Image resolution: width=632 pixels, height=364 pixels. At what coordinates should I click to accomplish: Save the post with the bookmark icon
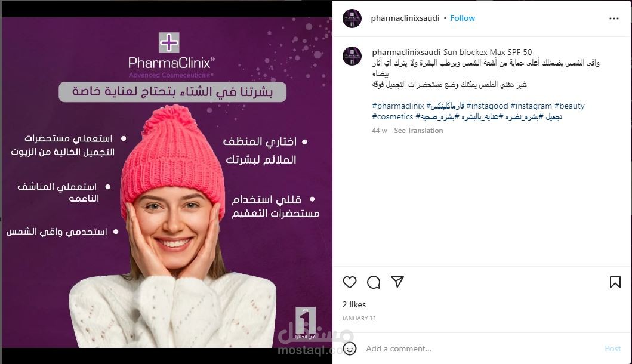pyautogui.click(x=615, y=282)
